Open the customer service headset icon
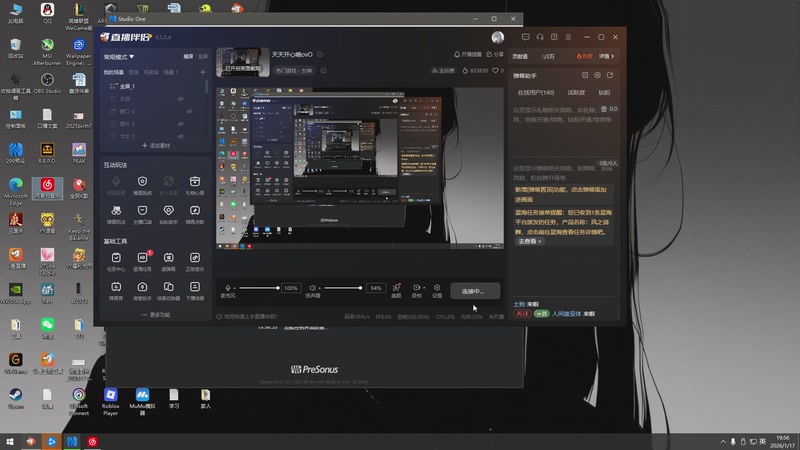Viewport: 800px width, 450px height. pyautogui.click(x=540, y=37)
